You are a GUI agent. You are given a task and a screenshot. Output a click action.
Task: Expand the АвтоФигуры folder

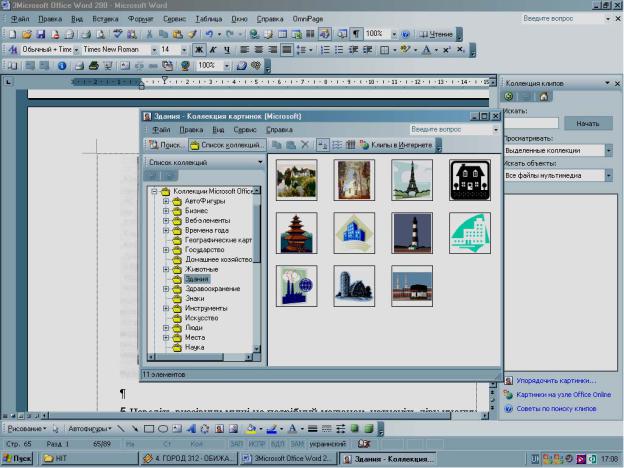(166, 201)
